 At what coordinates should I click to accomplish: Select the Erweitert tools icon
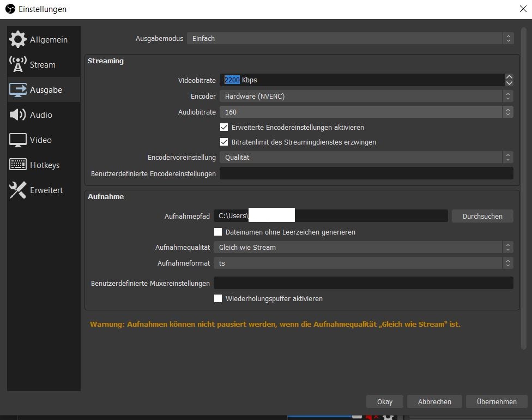coord(18,190)
